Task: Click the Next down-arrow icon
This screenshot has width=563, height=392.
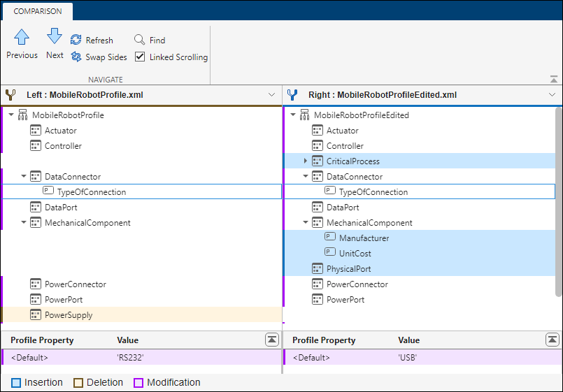Action: click(55, 36)
